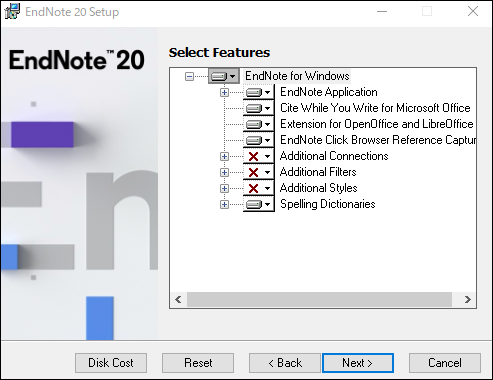Open install-state dropdown for EndNote Application

[x=259, y=92]
